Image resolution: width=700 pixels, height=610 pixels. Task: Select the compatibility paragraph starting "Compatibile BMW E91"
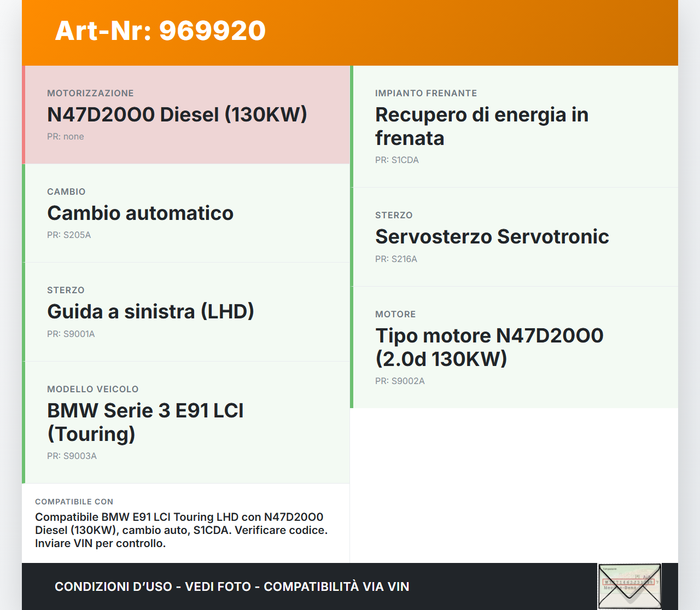(182, 530)
